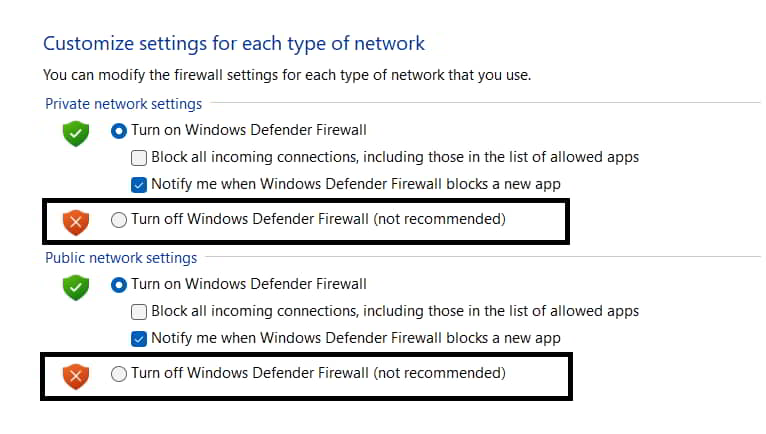The width and height of the screenshot is (766, 434).
Task: Click the 'Public network settings' group heading
Action: 121,258
